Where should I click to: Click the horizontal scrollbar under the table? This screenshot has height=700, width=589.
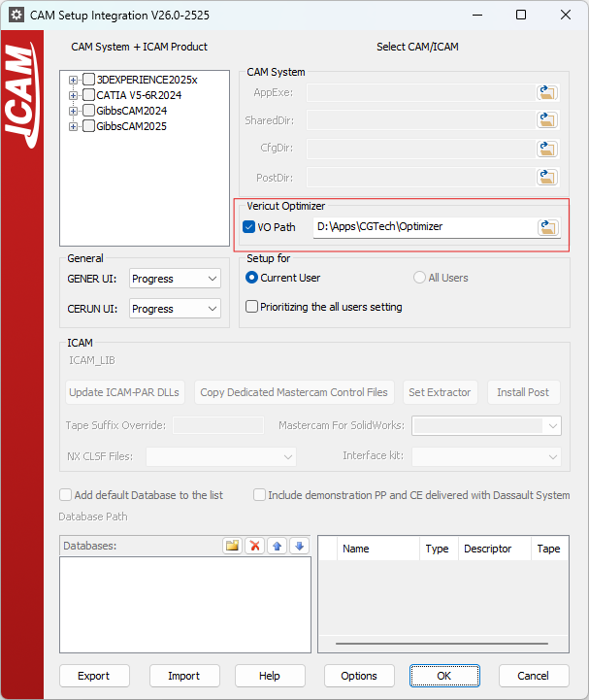click(x=442, y=644)
